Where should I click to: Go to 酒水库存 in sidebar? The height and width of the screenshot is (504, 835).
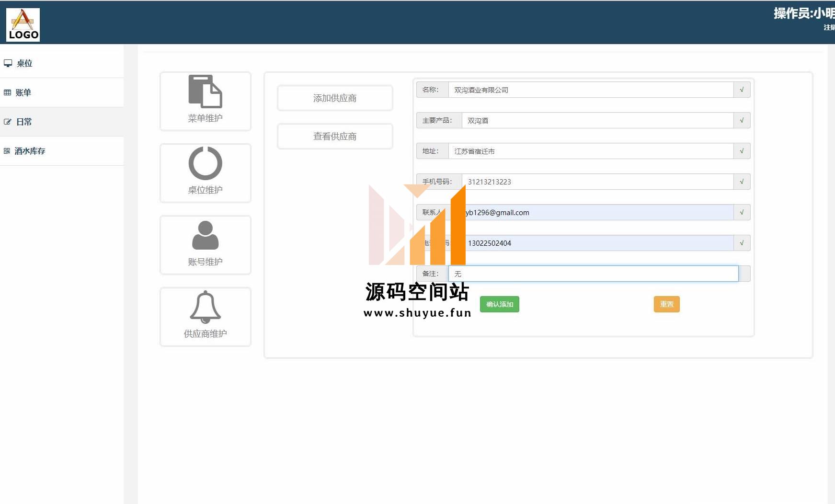(62, 151)
